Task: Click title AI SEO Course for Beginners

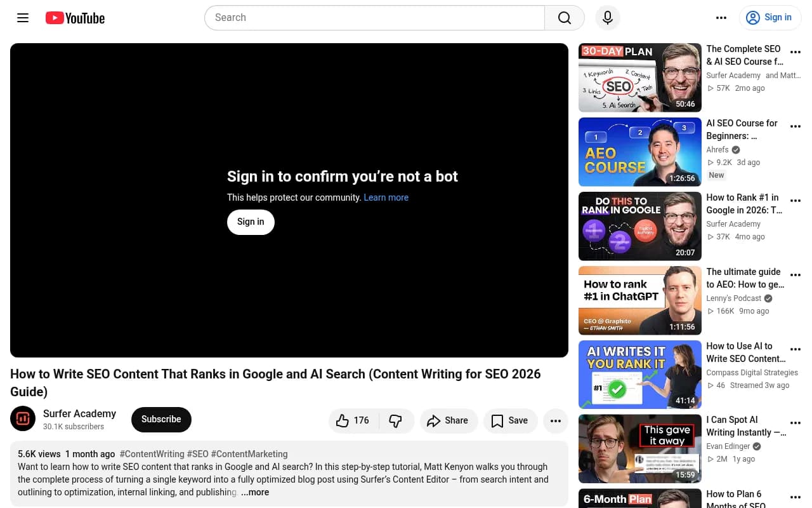Action: 742,130
